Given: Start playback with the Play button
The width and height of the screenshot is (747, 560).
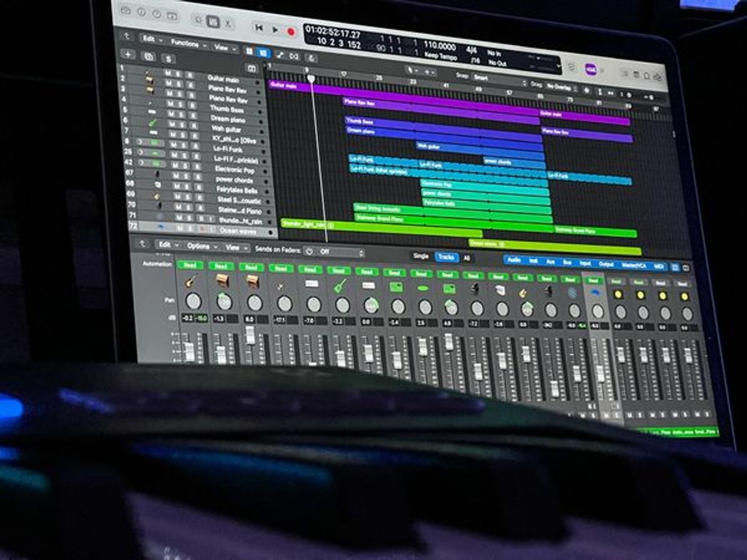Looking at the screenshot, I should 275,30.
